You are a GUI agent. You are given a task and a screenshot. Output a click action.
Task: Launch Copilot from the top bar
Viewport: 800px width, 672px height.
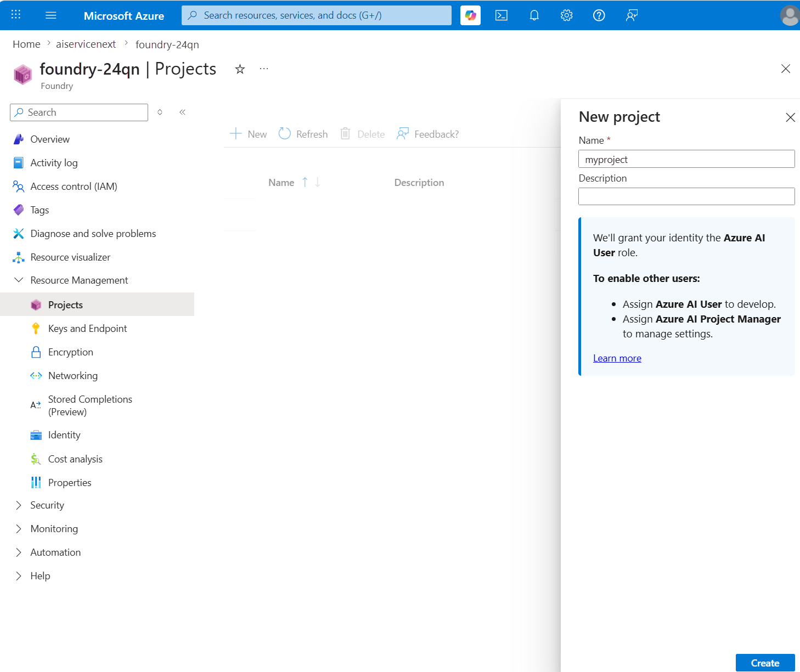tap(470, 15)
